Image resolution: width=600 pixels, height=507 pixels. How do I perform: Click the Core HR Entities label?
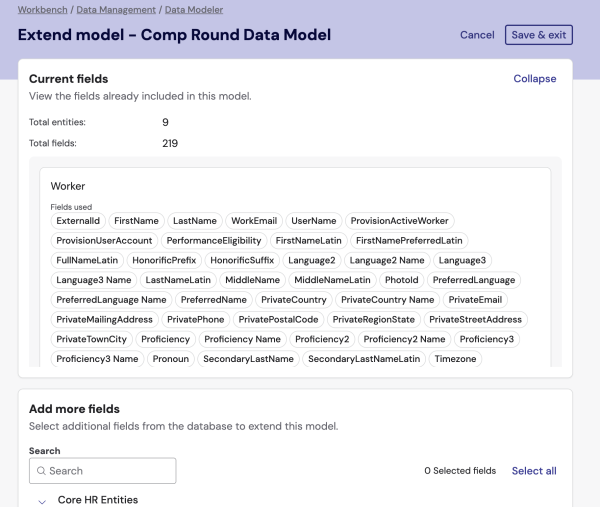click(x=98, y=500)
